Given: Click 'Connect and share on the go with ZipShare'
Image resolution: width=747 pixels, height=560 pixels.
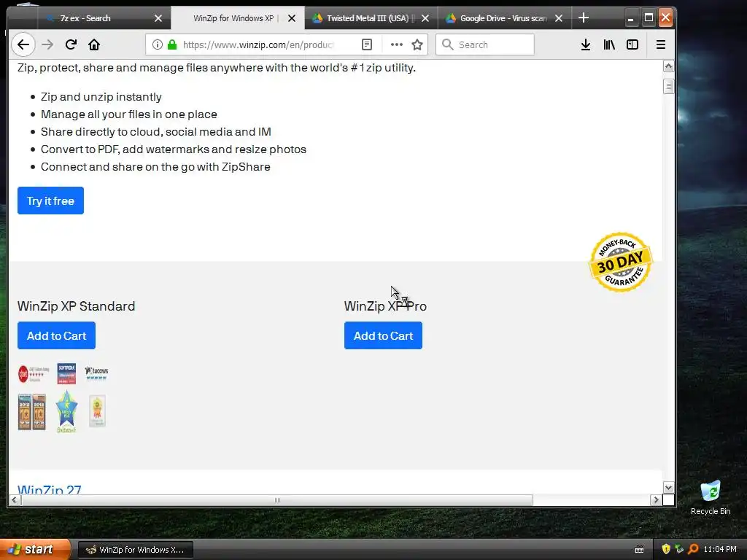Looking at the screenshot, I should (155, 167).
